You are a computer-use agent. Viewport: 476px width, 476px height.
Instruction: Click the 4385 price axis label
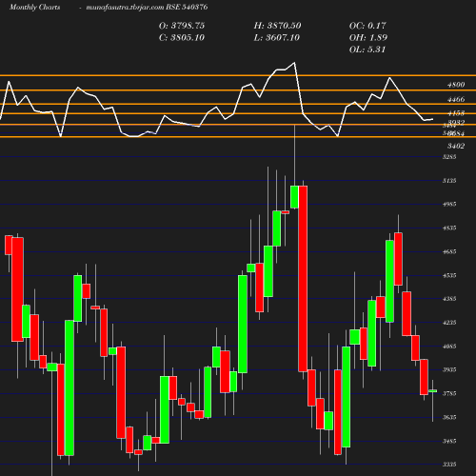(449, 299)
